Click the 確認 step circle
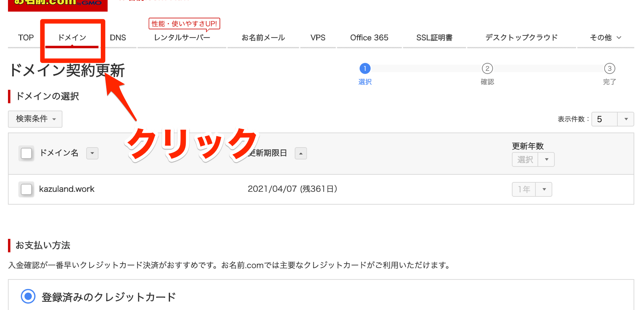This screenshot has width=644, height=310. coord(487,68)
